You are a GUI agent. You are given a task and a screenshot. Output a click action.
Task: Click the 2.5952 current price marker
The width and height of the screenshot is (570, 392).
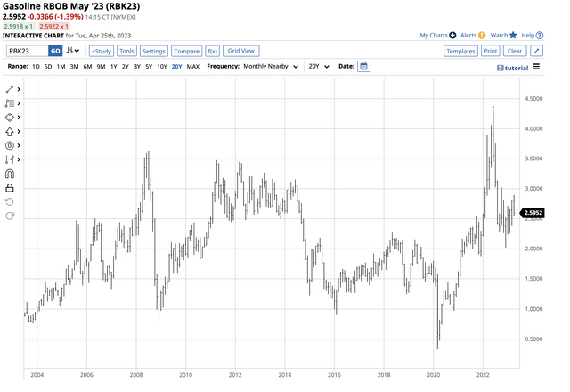[533, 213]
